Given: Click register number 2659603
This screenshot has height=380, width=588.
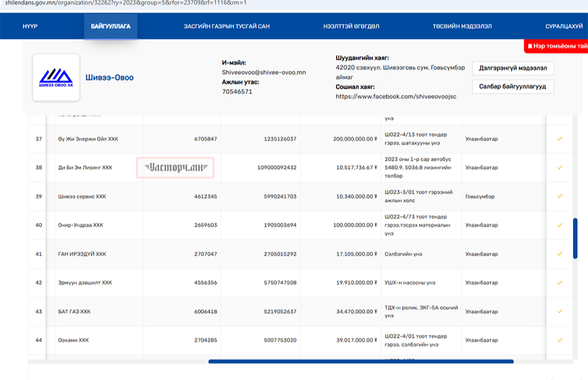Looking at the screenshot, I should click(x=205, y=225).
